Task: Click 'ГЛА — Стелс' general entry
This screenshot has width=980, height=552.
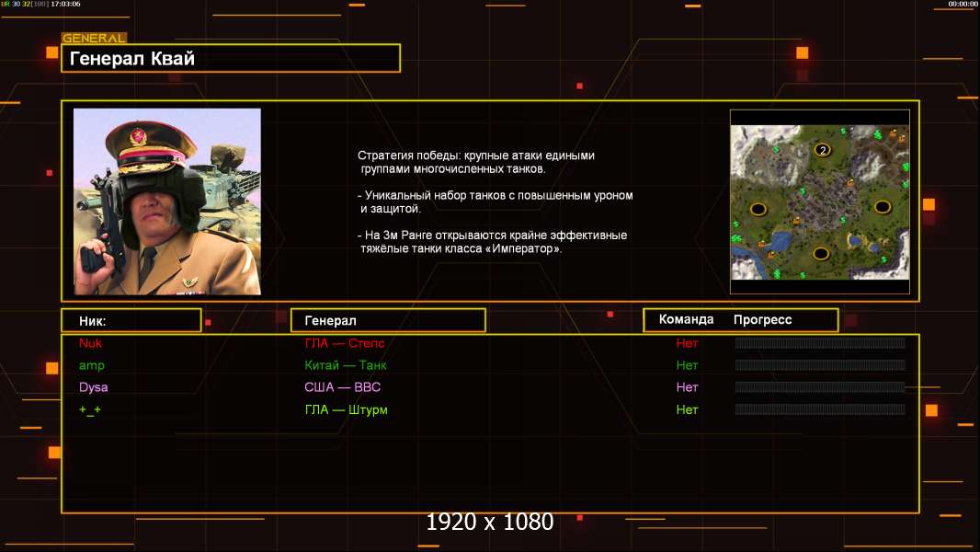Action: pyautogui.click(x=345, y=343)
